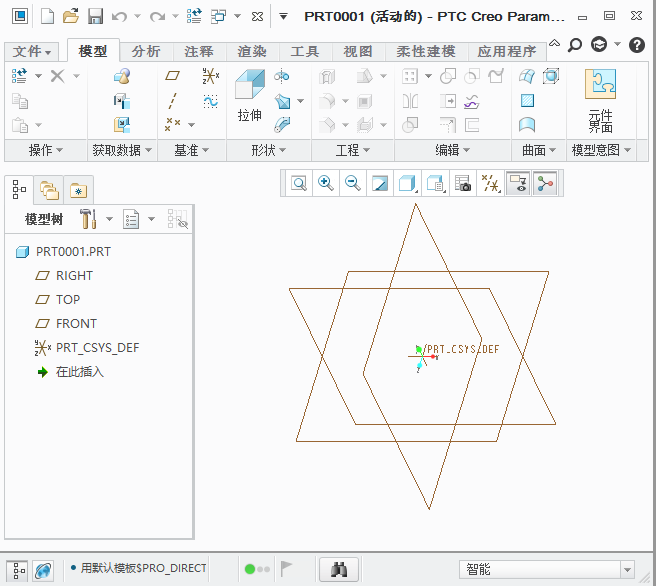Click the Undo arrow

[x=119, y=17]
